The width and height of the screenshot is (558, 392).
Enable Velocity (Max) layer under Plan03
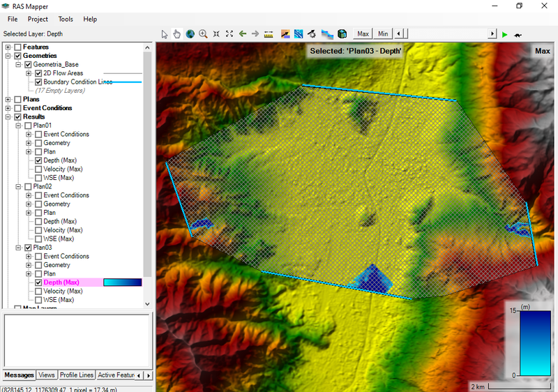[x=39, y=291]
